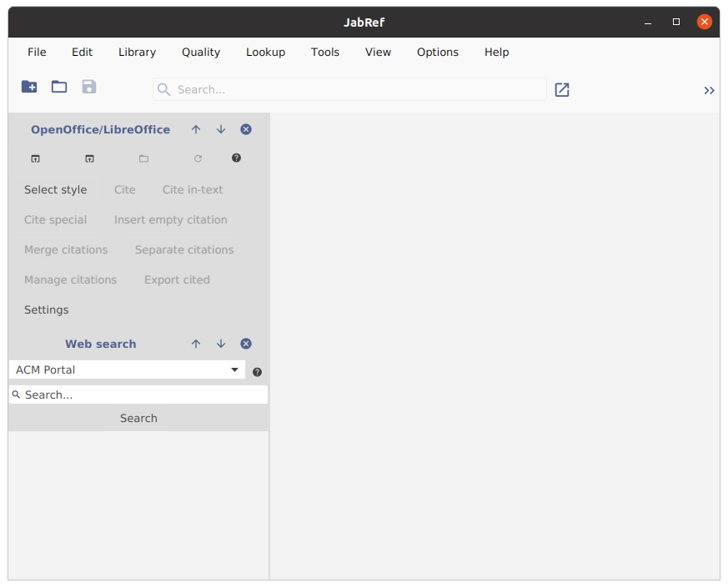The height and width of the screenshot is (588, 728).
Task: Open help for the web search fetcher
Action: pyautogui.click(x=257, y=372)
